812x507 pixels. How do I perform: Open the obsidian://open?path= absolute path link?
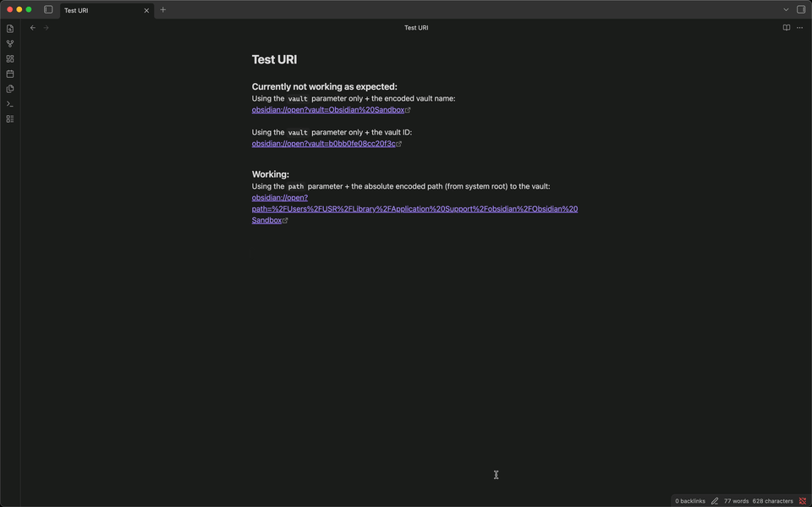(x=414, y=209)
